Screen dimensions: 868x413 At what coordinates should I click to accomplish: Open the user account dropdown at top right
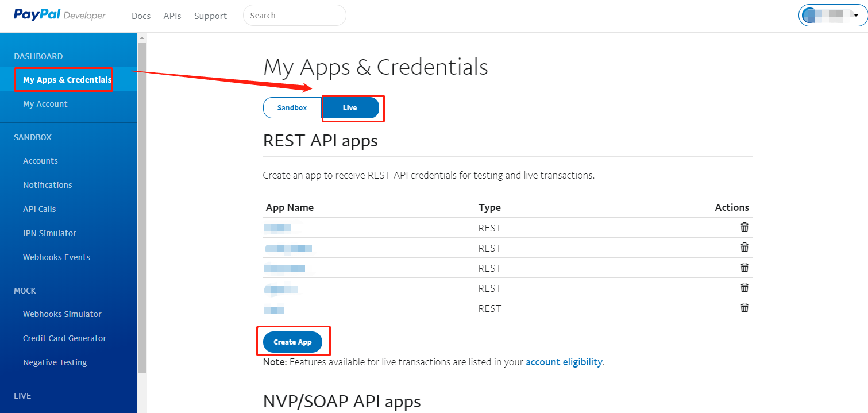[832, 16]
